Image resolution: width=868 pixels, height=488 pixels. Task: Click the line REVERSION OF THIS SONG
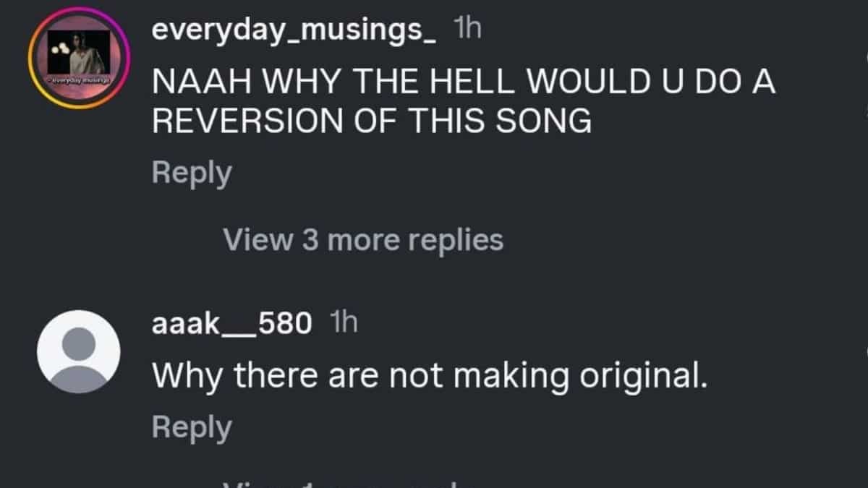coord(371,122)
